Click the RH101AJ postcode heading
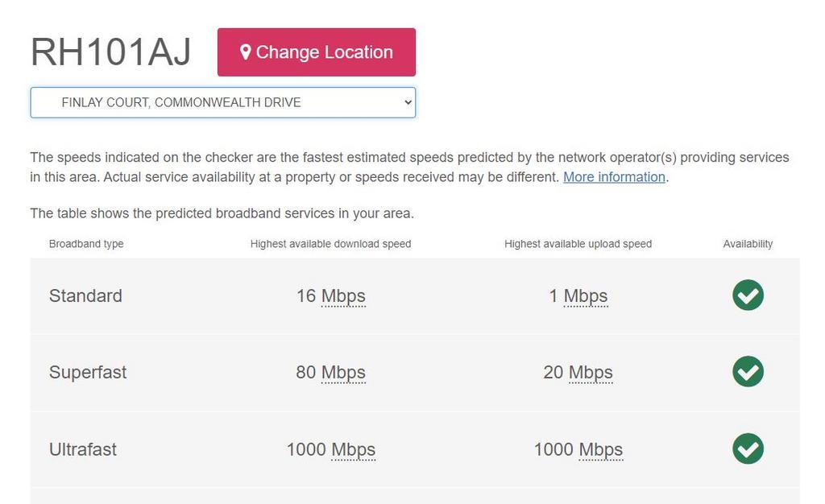This screenshot has height=504, width=825. (110, 52)
